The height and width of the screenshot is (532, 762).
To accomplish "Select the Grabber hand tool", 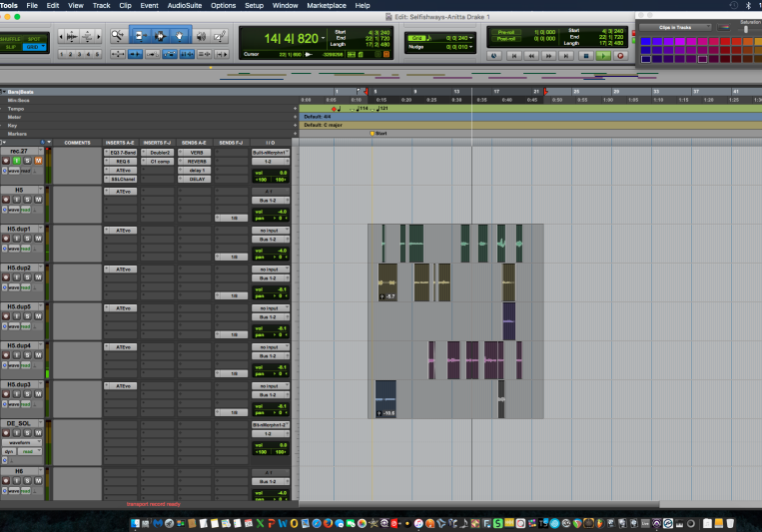I will point(180,36).
